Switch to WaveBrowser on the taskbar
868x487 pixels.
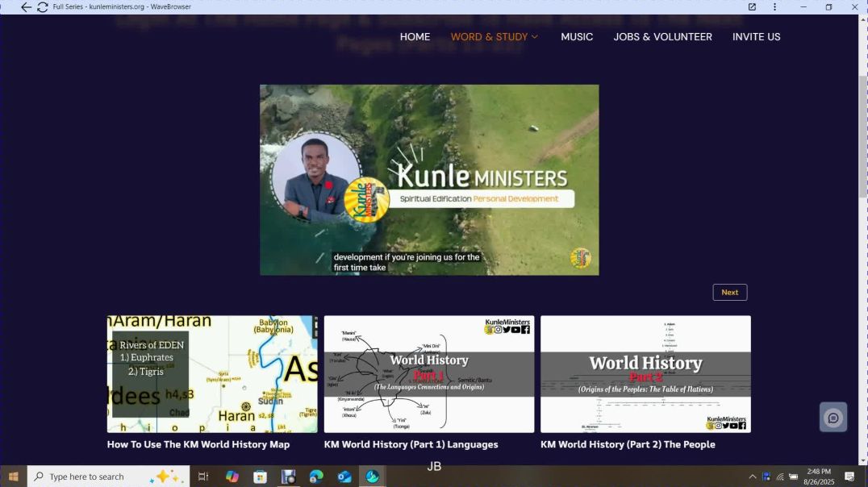[373, 476]
